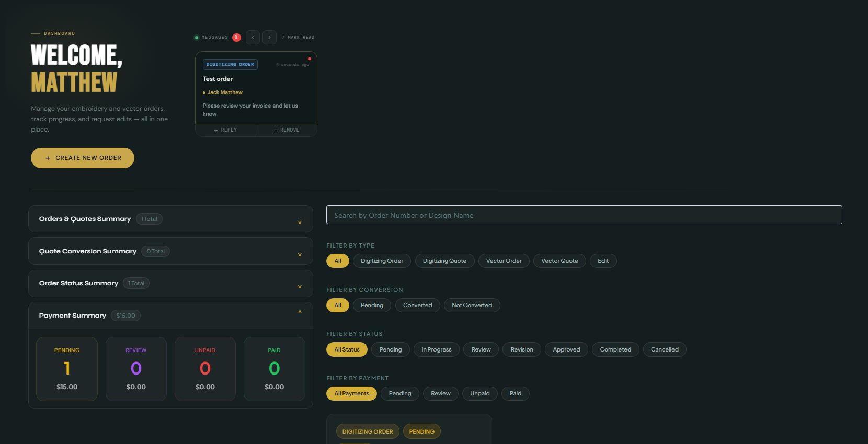The image size is (868, 444).
Task: Click the green Messages status dot
Action: (197, 37)
